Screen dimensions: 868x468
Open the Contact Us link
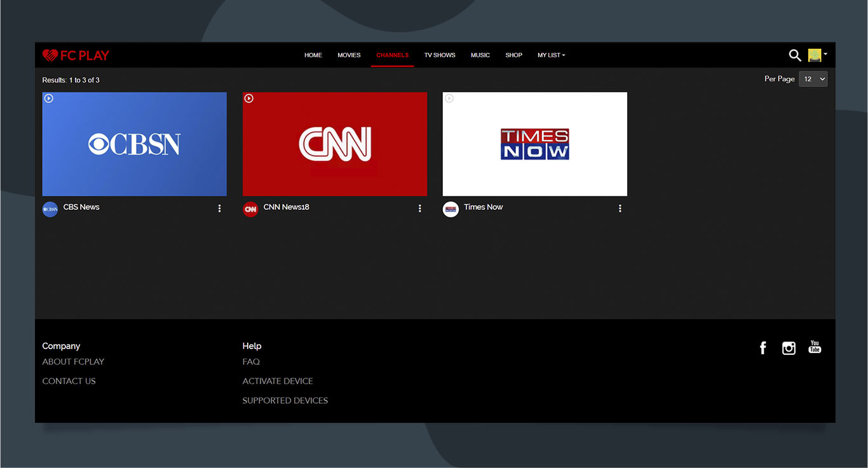(x=69, y=382)
